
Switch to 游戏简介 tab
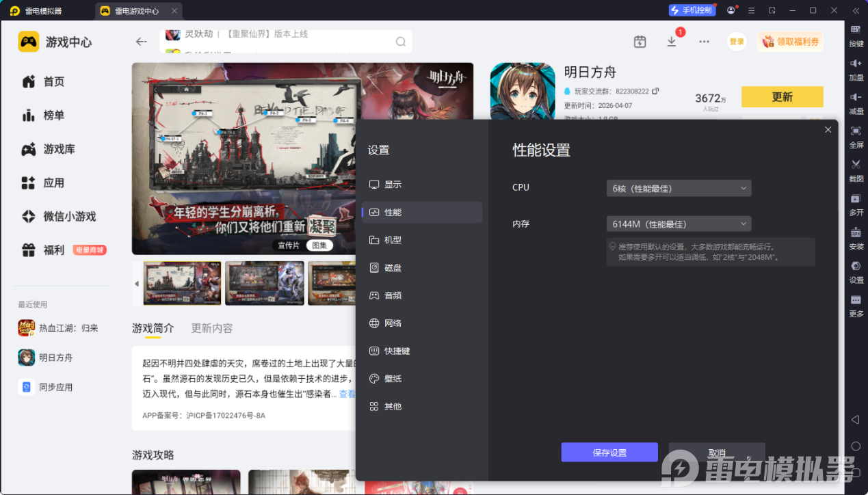pyautogui.click(x=153, y=328)
